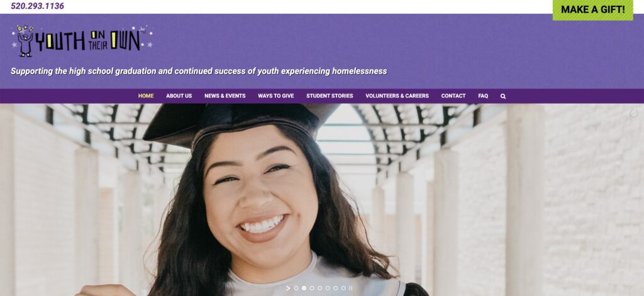Open the Volunteers & Careers menu

tap(397, 96)
